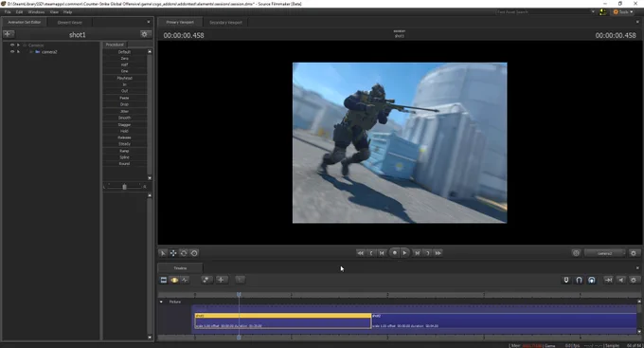This screenshot has width=644, height=348.
Task: Open the Element Viewer tab
Action: (69, 22)
